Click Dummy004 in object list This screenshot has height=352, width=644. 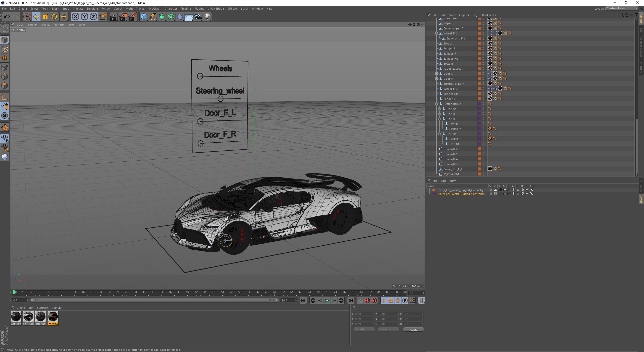[x=450, y=159]
